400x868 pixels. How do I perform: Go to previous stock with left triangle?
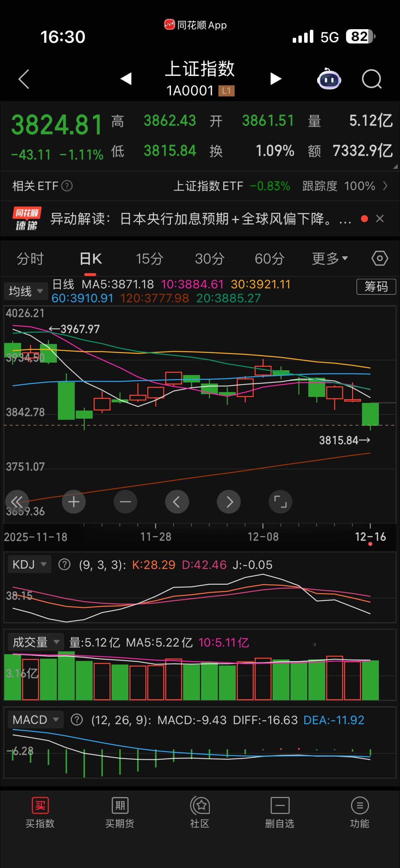coord(126,78)
